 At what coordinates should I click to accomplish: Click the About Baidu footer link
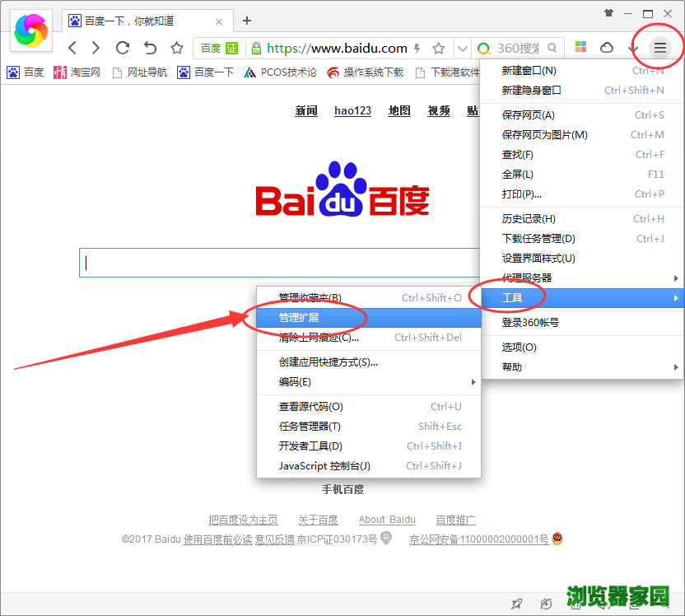click(387, 520)
